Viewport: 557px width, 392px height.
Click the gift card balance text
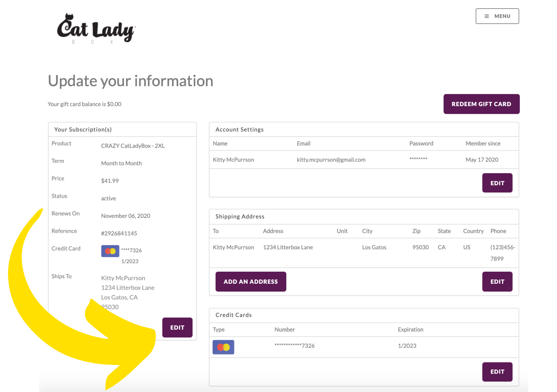(84, 104)
